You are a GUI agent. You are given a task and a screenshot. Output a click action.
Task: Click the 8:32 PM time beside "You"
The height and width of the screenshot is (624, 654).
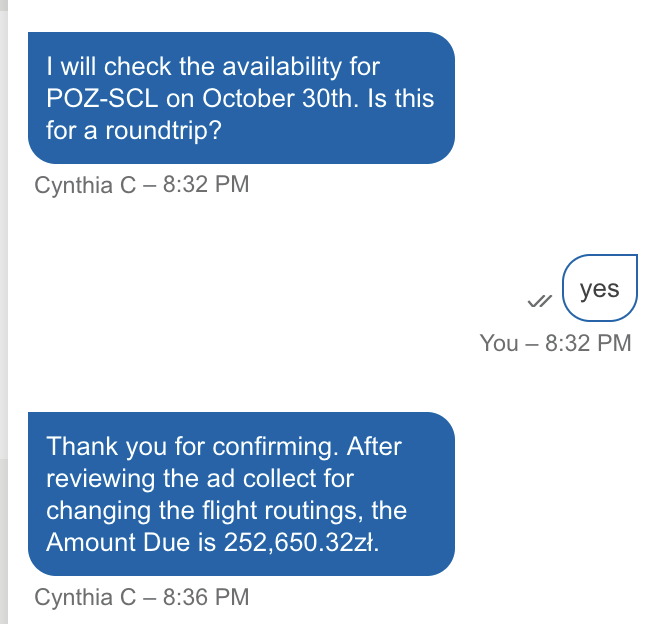(x=588, y=343)
